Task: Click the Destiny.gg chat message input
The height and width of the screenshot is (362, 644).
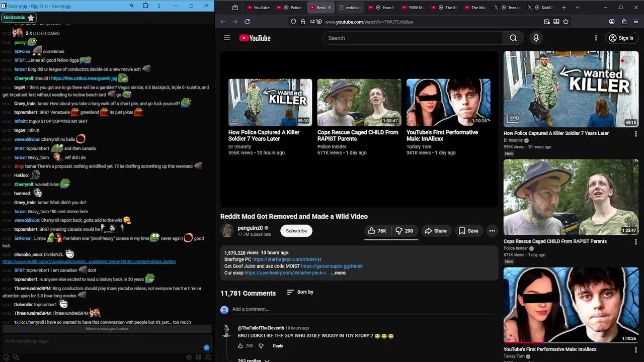Action: [103, 341]
